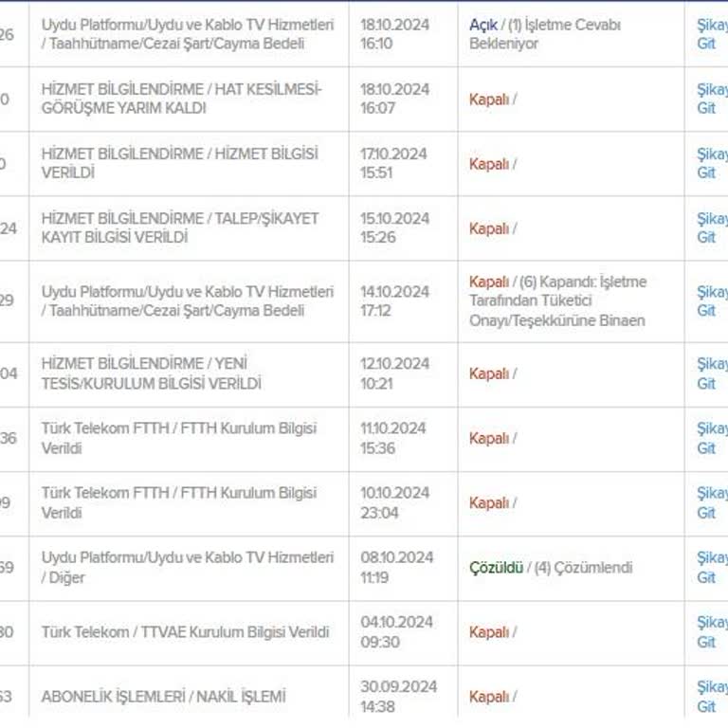Open complaint link for HAT KESİLMESİ row
The image size is (728, 728).
click(x=711, y=99)
